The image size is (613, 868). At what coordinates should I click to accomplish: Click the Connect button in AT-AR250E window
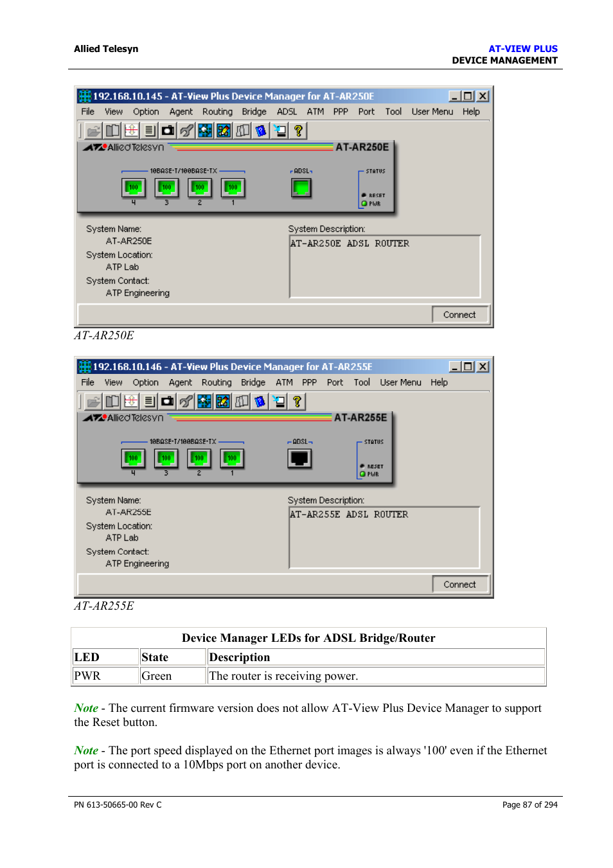[459, 315]
